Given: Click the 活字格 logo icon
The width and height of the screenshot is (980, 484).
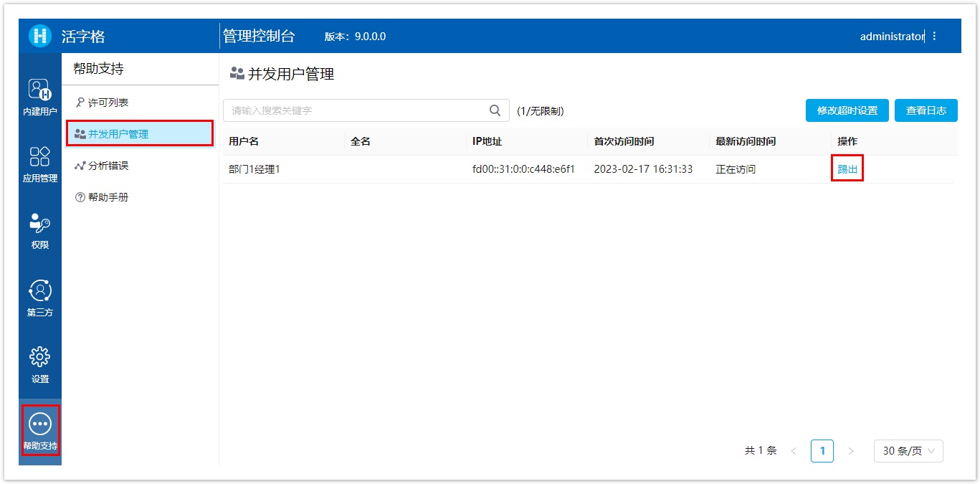Looking at the screenshot, I should (x=40, y=36).
